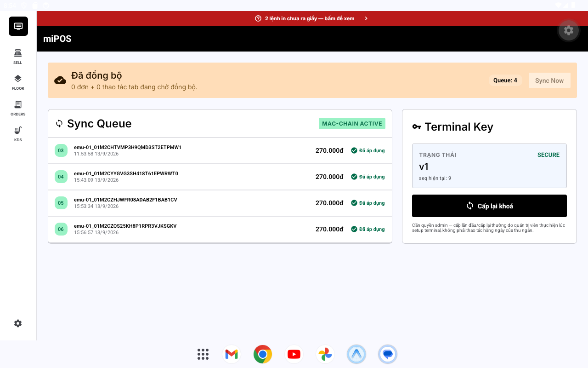588x368 pixels.
Task: Launch Gmail from the taskbar
Action: pos(232,354)
